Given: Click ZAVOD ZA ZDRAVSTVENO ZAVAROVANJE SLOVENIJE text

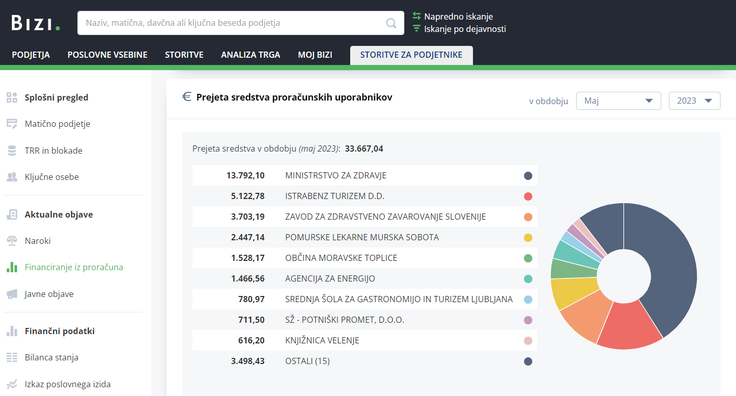Looking at the screenshot, I should [385, 217].
